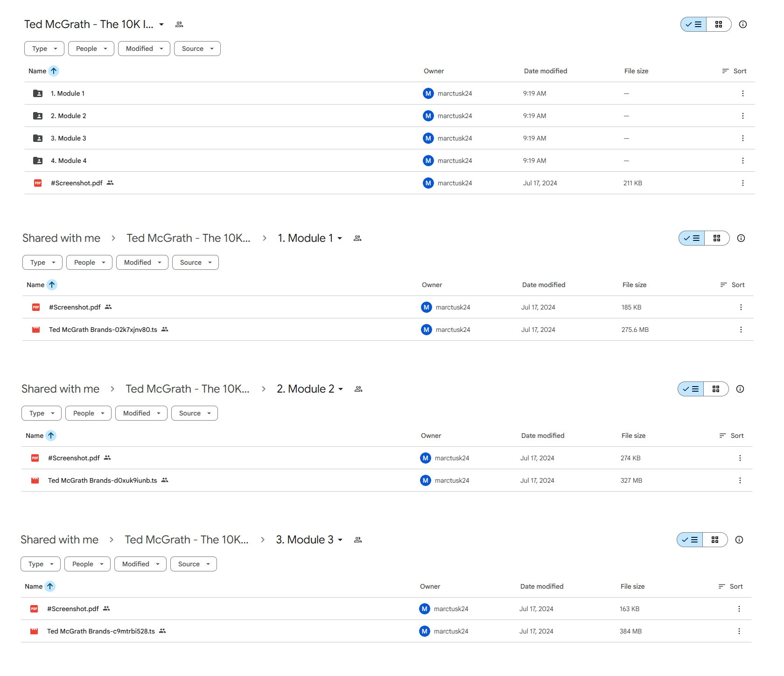Click video icon for Ted McGrath Brands-c9mtrbi528.ts

click(x=34, y=631)
